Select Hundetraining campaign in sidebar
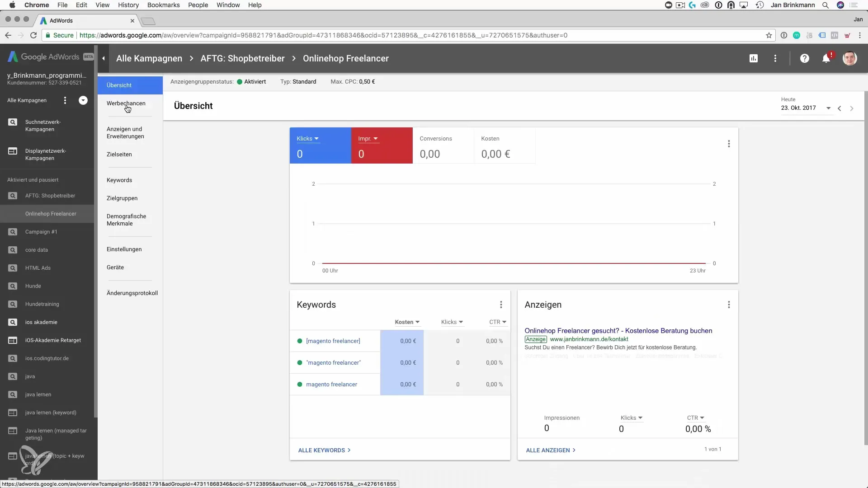 [42, 304]
